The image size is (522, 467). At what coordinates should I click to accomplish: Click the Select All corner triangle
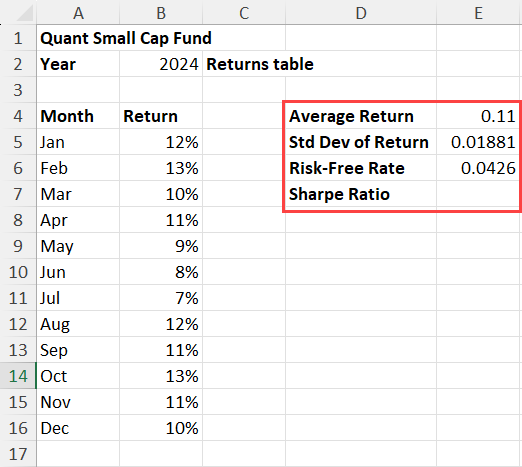point(25,14)
